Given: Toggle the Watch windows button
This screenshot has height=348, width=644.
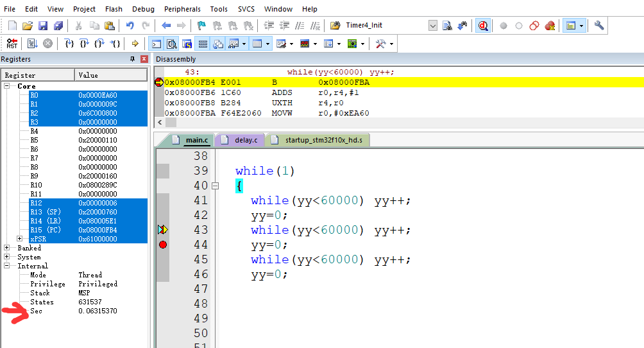Looking at the screenshot, I should click(x=233, y=44).
